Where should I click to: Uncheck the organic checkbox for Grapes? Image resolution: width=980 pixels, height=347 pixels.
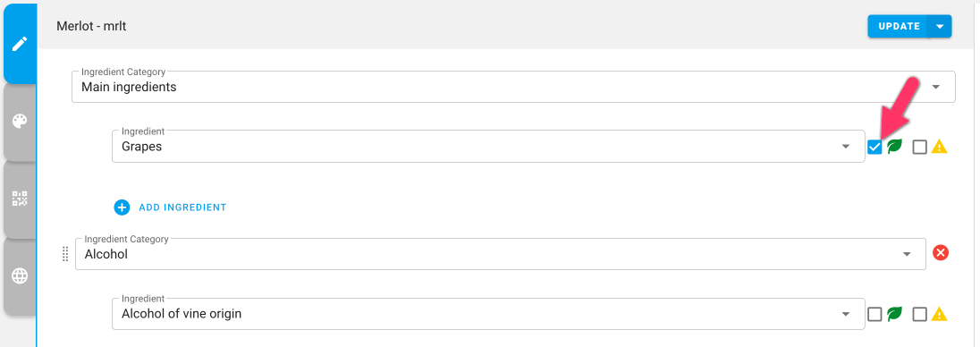click(875, 147)
